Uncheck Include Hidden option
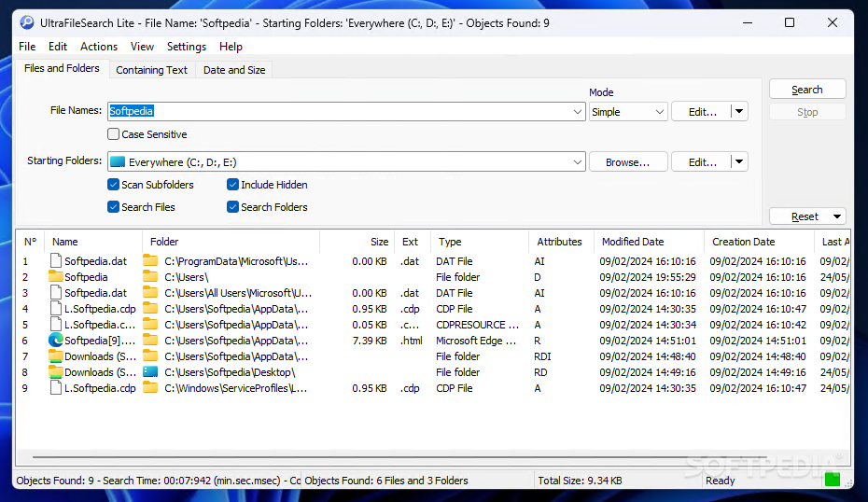868x502 pixels. pos(232,185)
